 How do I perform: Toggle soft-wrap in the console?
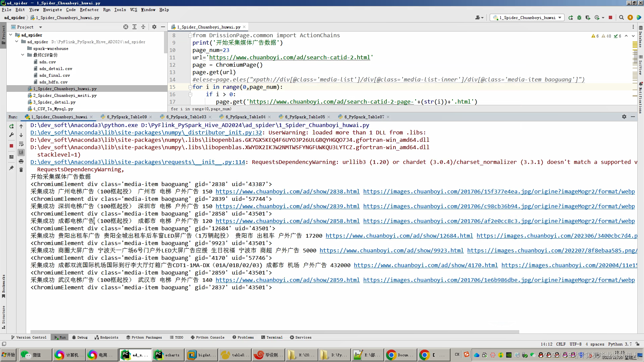21,144
